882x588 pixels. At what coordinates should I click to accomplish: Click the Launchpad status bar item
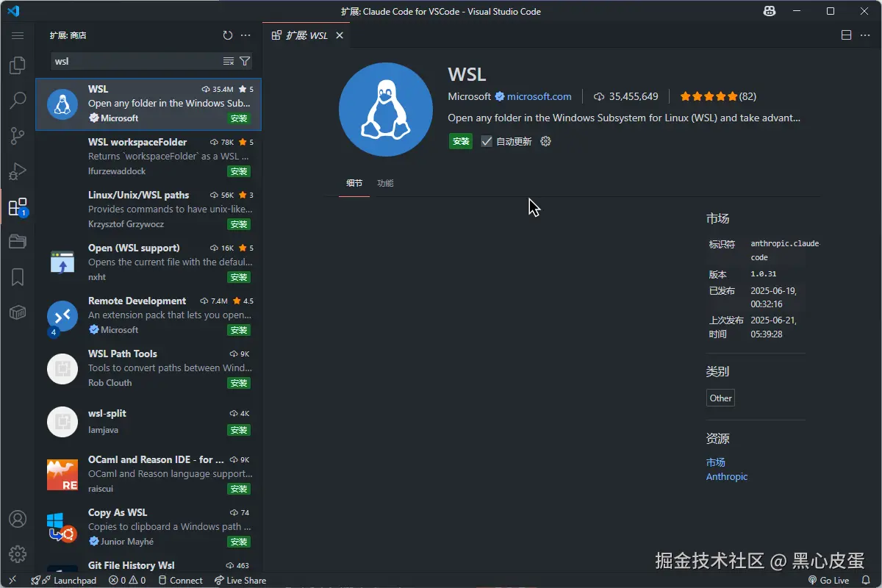tap(64, 580)
